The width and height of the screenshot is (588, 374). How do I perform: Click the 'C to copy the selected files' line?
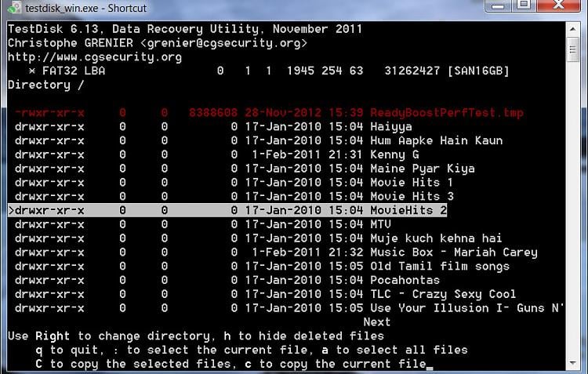pyautogui.click(x=234, y=364)
